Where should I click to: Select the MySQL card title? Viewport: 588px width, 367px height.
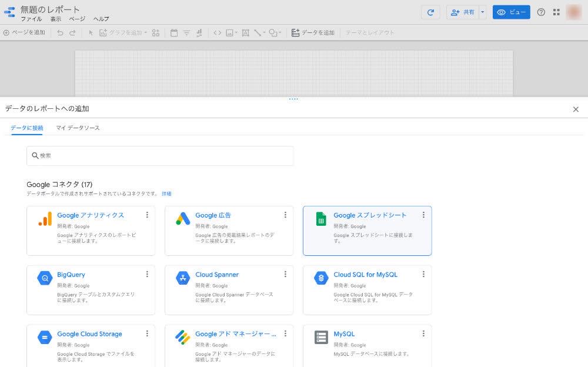click(344, 334)
